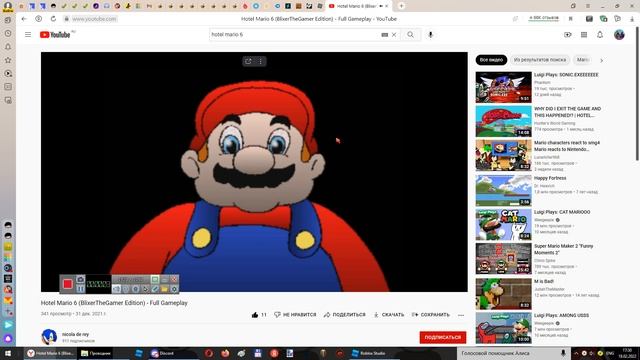Image resolution: width=640 pixels, height=360 pixels.
Task: Open the YouTube apps grid icon
Action: click(584, 35)
